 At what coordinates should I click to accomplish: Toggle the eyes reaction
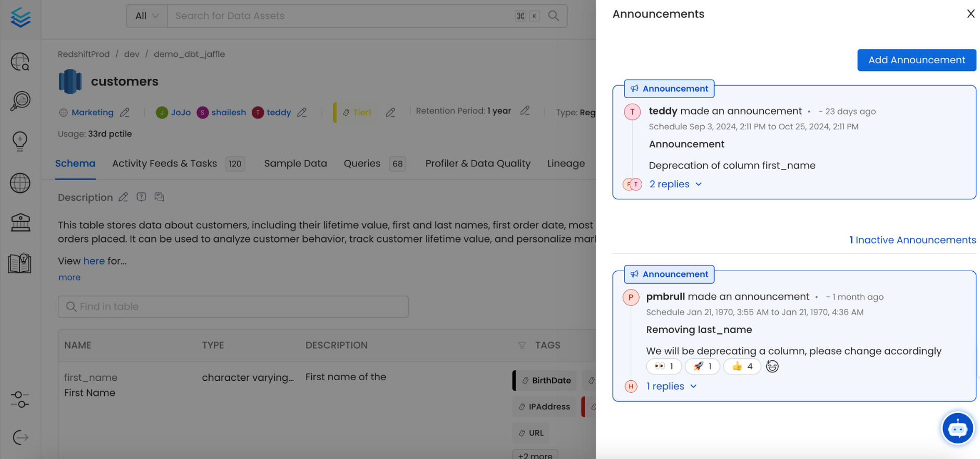pos(664,367)
